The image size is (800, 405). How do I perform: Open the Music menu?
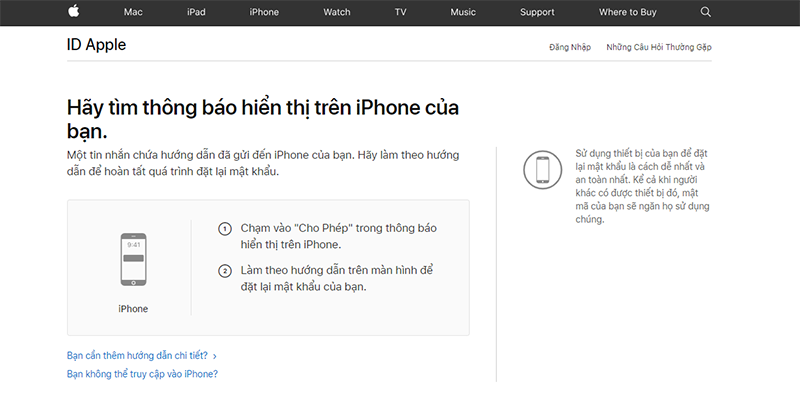pos(463,12)
